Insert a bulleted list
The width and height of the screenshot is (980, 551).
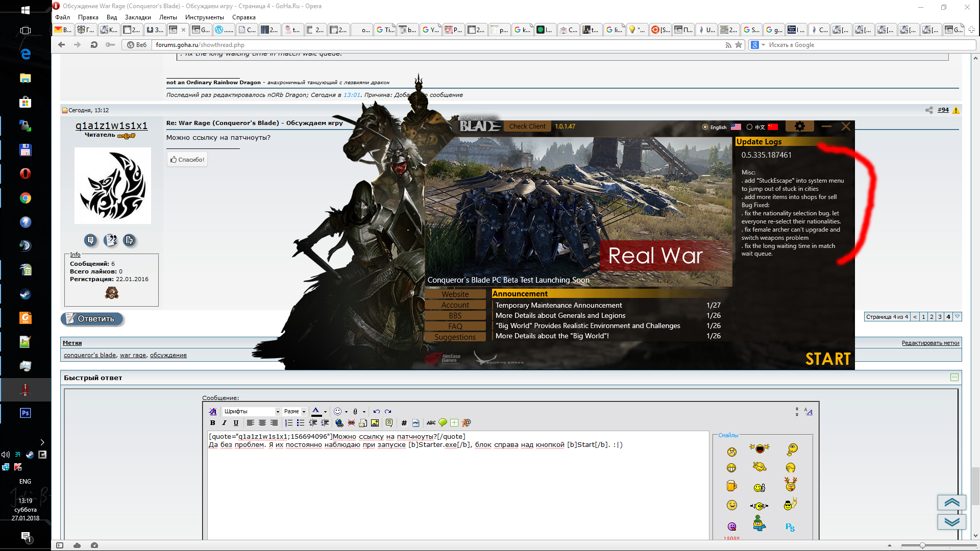(x=301, y=423)
